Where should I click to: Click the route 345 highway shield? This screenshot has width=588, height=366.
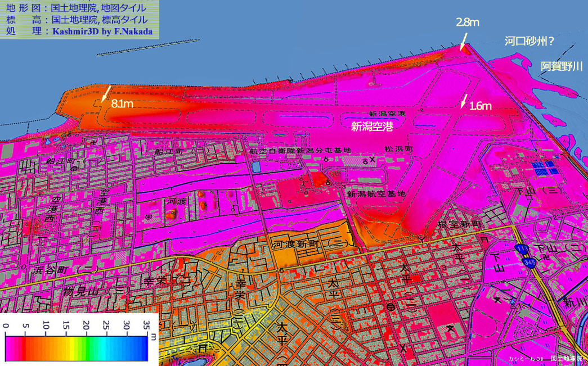tap(529, 263)
